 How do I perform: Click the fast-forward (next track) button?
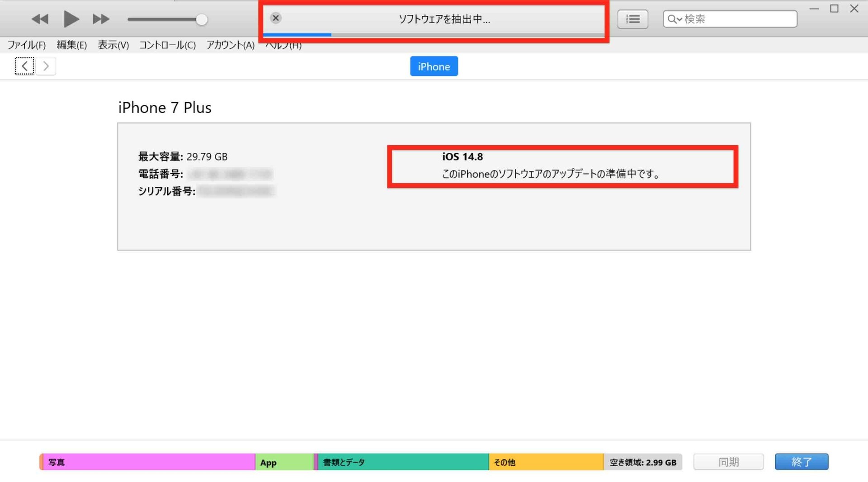coord(101,19)
